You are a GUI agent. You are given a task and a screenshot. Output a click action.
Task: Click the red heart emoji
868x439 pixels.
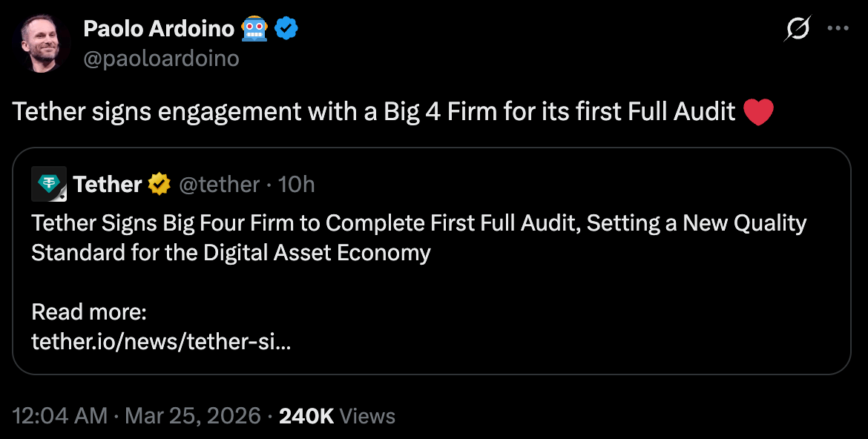pyautogui.click(x=757, y=112)
